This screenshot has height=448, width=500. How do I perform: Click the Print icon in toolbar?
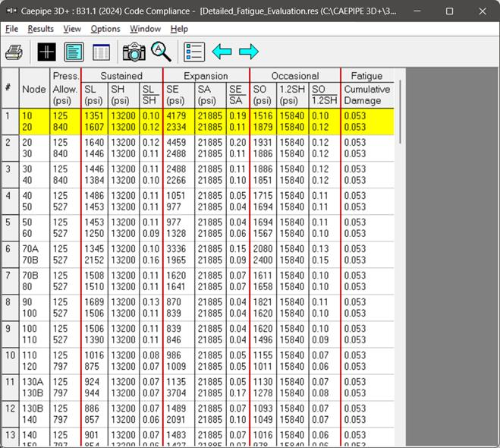(14, 52)
